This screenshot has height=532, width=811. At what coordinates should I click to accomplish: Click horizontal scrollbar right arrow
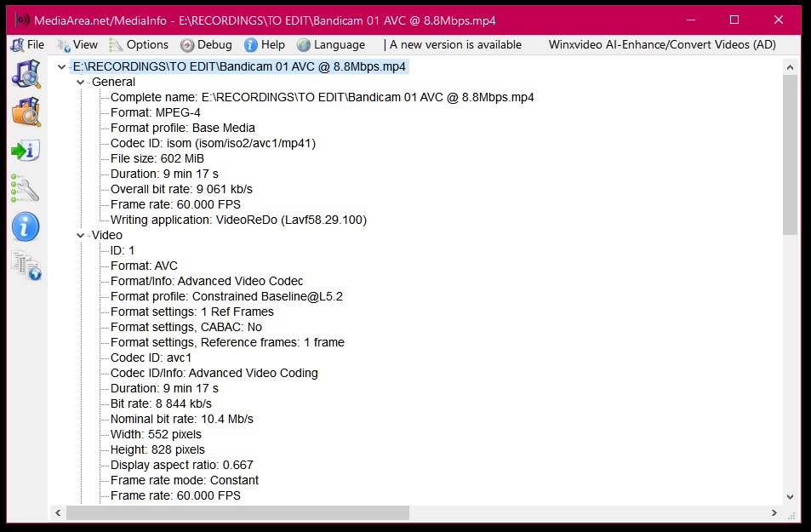(x=774, y=513)
